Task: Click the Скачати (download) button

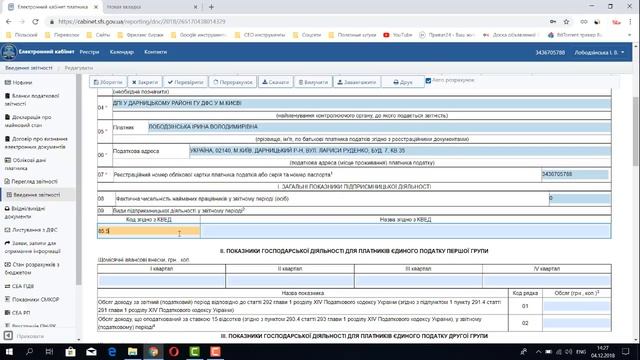Action: (x=276, y=82)
